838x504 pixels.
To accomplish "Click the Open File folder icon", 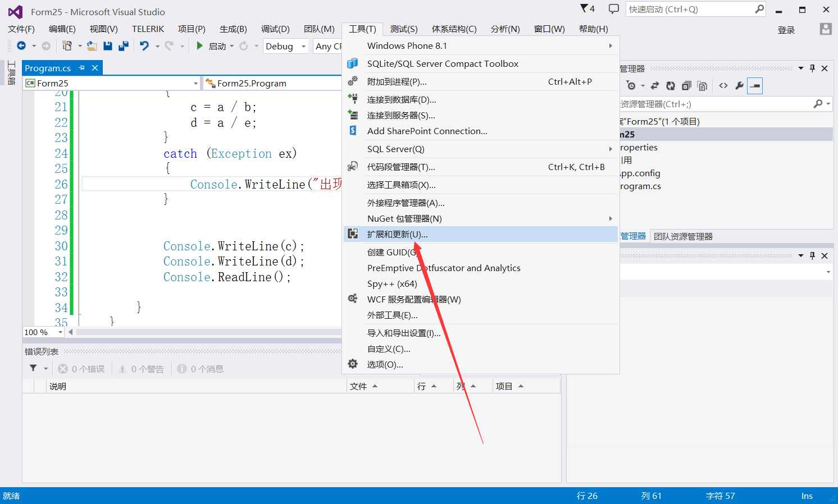I will 92,46.
